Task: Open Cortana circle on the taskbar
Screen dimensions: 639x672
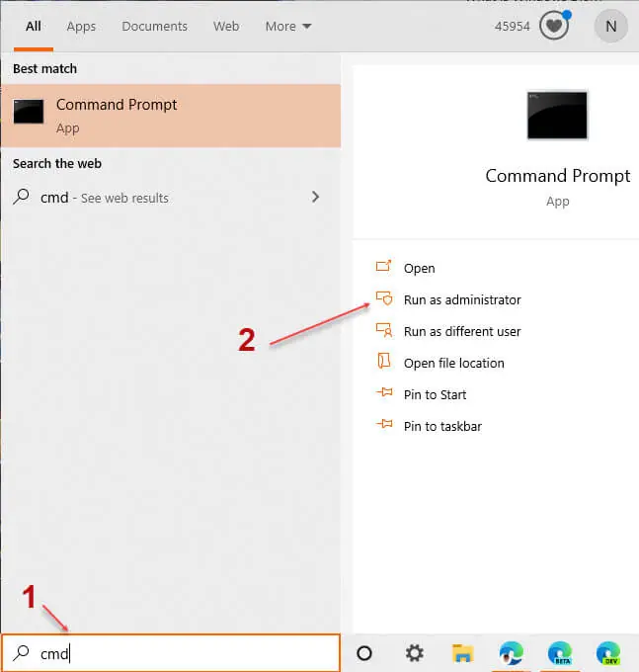Action: [364, 653]
